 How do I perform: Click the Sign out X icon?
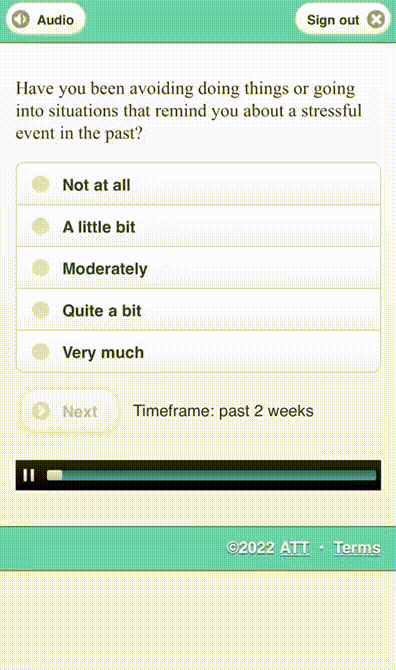(x=376, y=20)
